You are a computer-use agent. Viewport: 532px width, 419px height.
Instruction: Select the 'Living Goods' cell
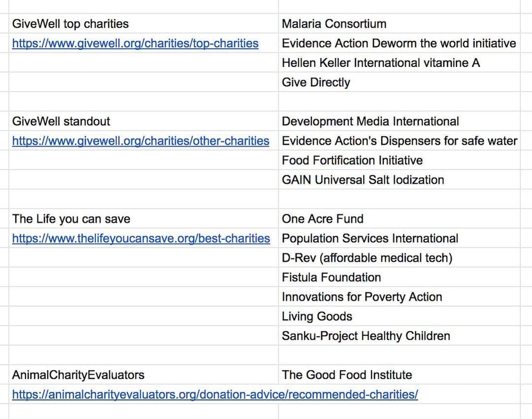399,316
